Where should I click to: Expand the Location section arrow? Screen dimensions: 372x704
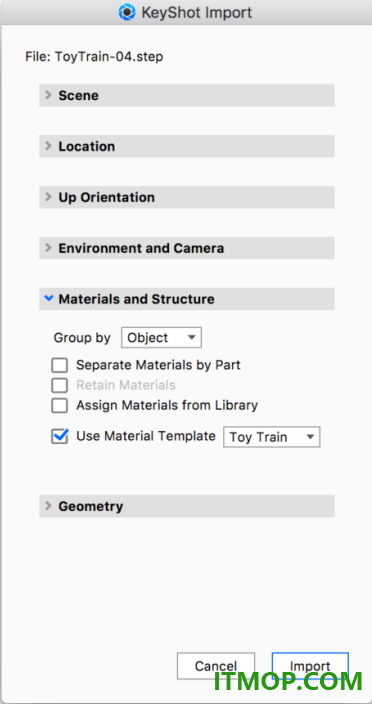[x=48, y=146]
